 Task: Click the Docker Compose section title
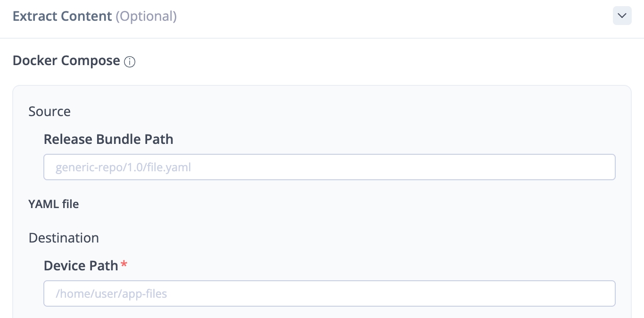tap(66, 61)
